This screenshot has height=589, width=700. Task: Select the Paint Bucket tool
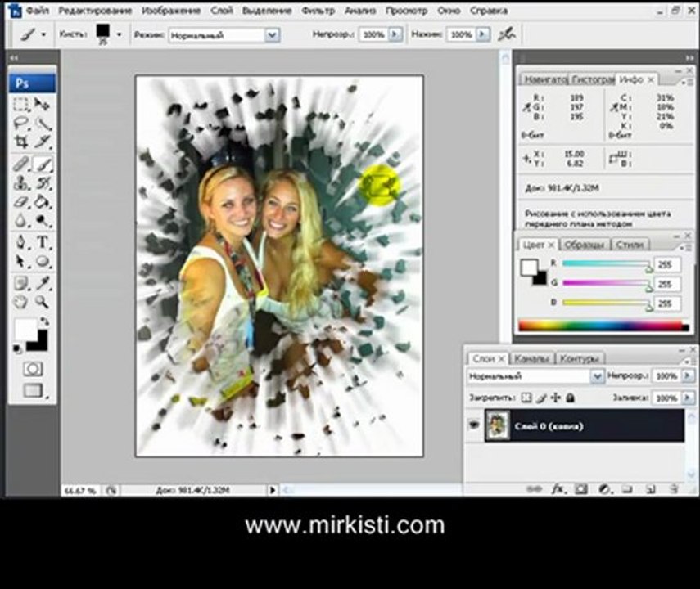coord(43,202)
